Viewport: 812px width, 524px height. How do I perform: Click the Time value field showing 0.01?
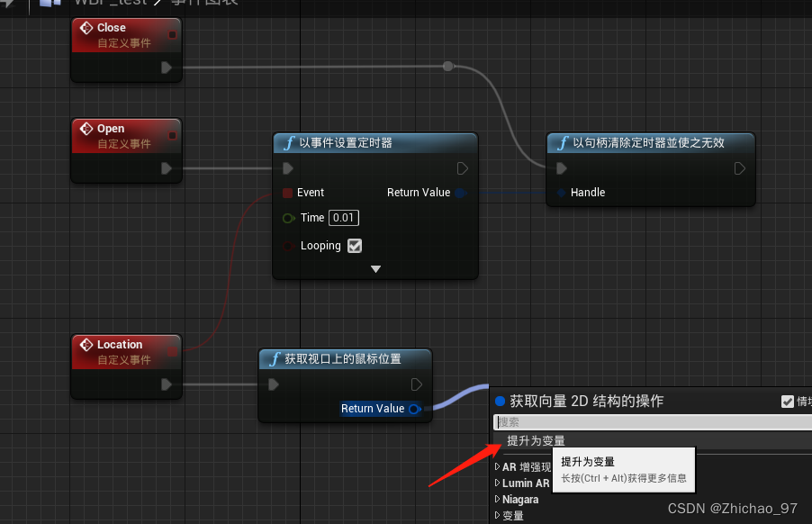[x=343, y=218]
